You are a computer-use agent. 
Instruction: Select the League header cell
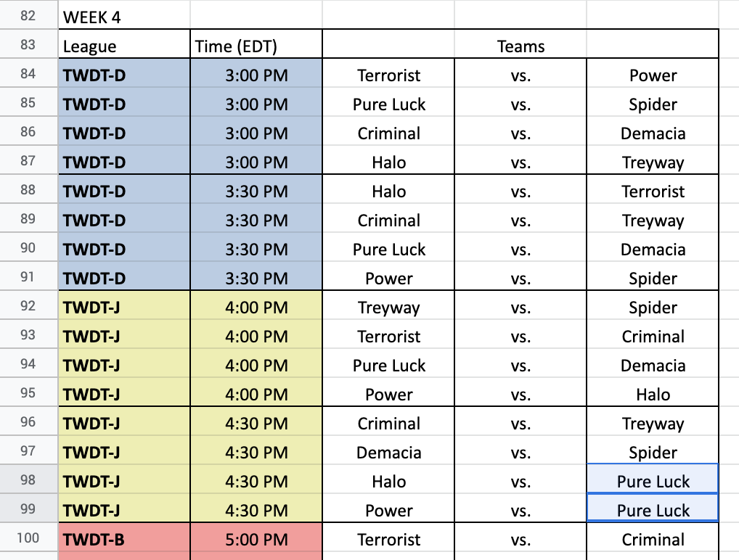[124, 45]
